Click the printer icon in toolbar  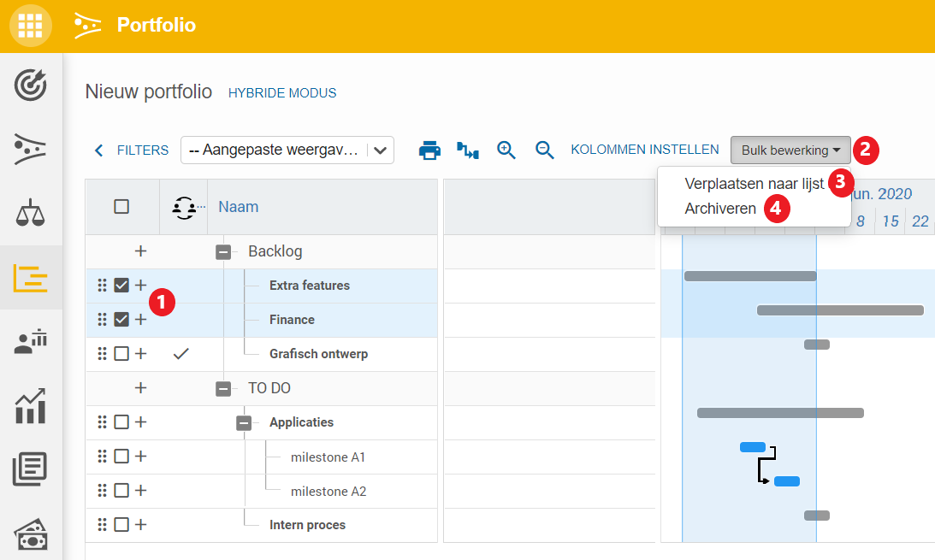(x=430, y=150)
